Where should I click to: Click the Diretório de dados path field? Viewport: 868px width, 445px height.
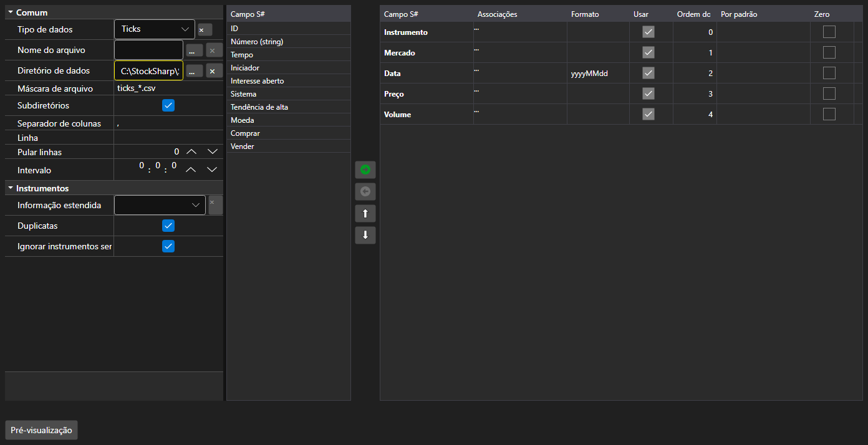click(149, 70)
